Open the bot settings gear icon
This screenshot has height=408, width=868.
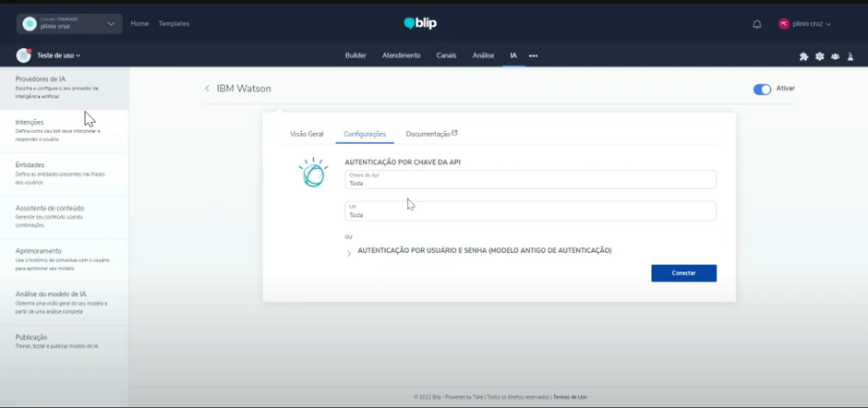(819, 56)
